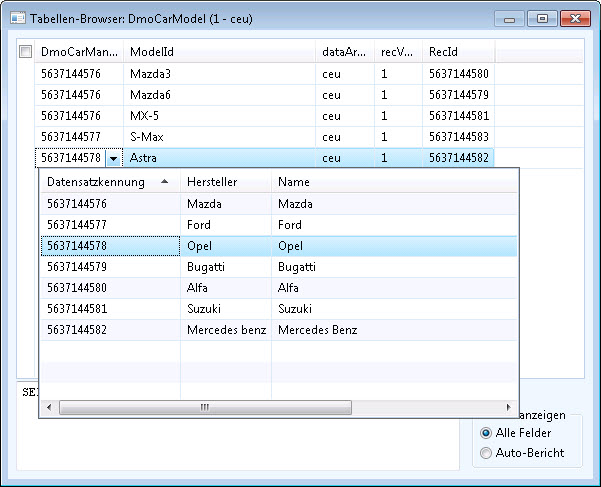Sort by the Datensatzkennung column header
This screenshot has height=487, width=601.
pyautogui.click(x=110, y=182)
